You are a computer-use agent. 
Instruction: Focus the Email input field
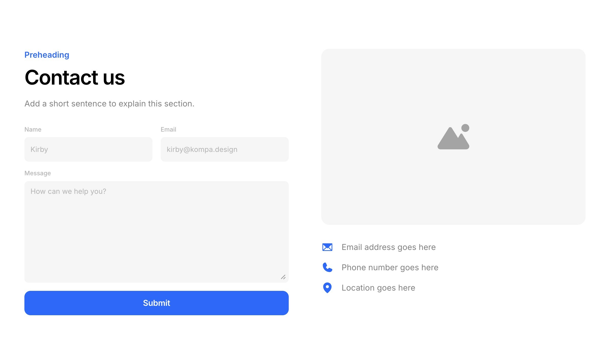tap(224, 149)
